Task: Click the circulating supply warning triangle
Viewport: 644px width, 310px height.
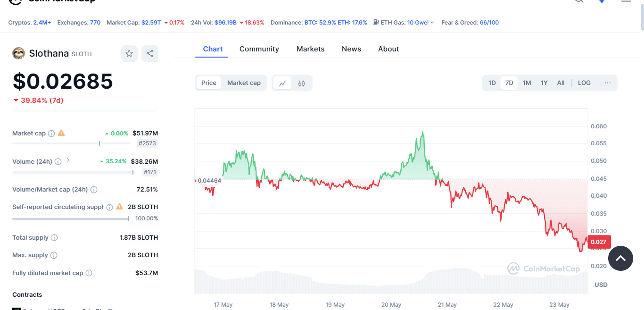Action: click(119, 207)
